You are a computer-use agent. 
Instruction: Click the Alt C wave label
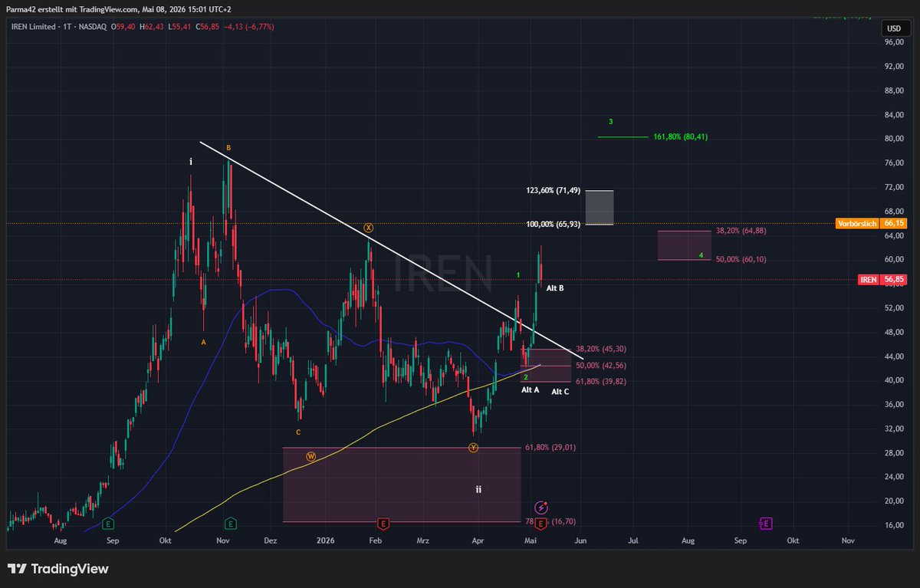point(560,392)
